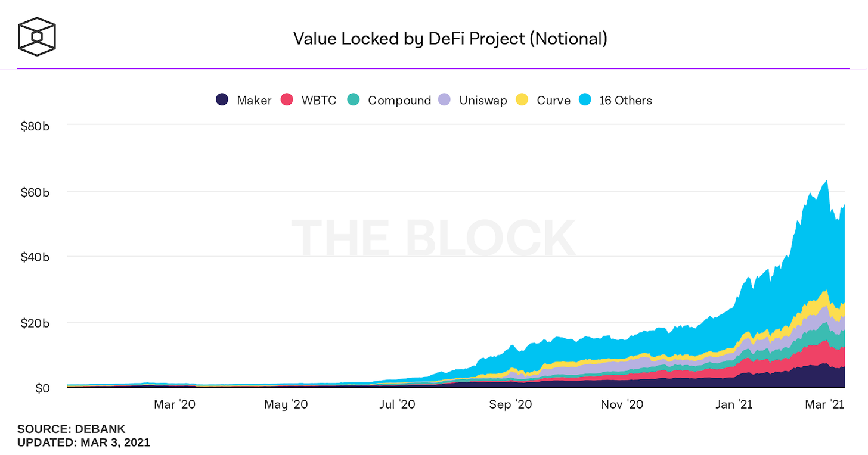Toggle the Compound series legend label
This screenshot has height=455, width=868.
399,101
